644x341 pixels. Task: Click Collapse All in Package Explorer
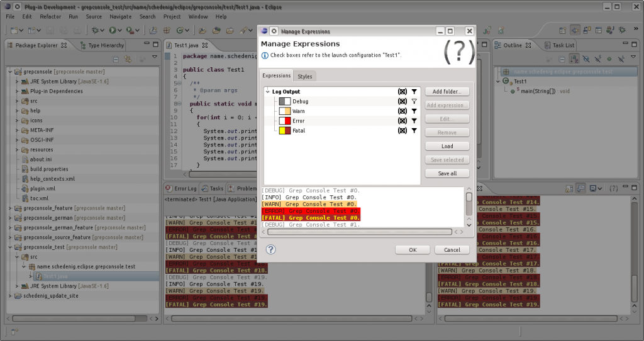(116, 59)
